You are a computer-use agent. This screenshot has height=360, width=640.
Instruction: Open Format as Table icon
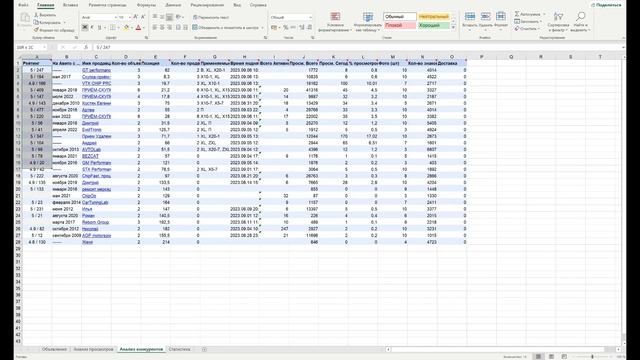368,16
